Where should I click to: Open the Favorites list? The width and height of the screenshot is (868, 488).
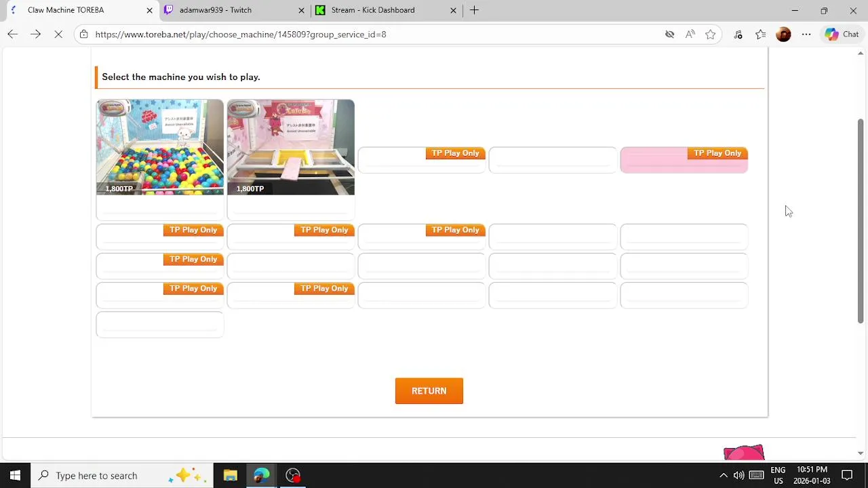[x=760, y=34]
